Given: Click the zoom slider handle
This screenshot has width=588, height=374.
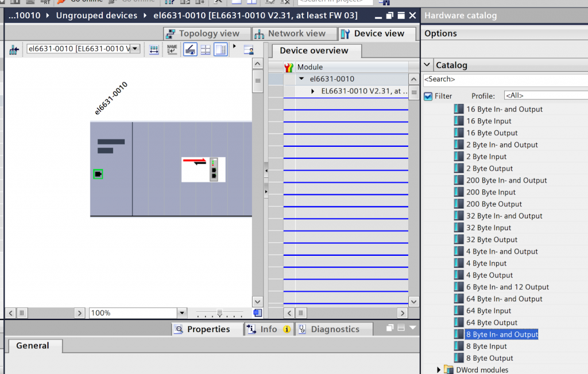Looking at the screenshot, I should pos(219,313).
